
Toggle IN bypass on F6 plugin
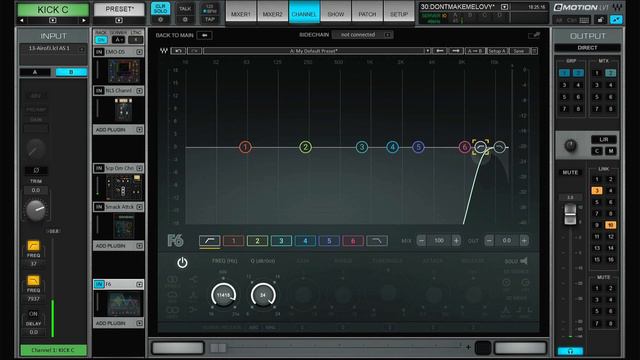pyautogui.click(x=99, y=284)
